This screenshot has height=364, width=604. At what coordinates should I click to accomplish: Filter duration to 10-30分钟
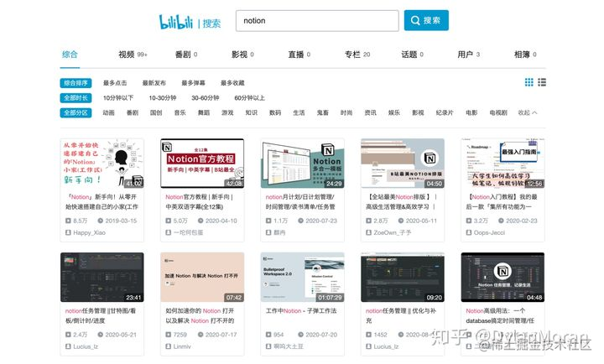(x=163, y=98)
